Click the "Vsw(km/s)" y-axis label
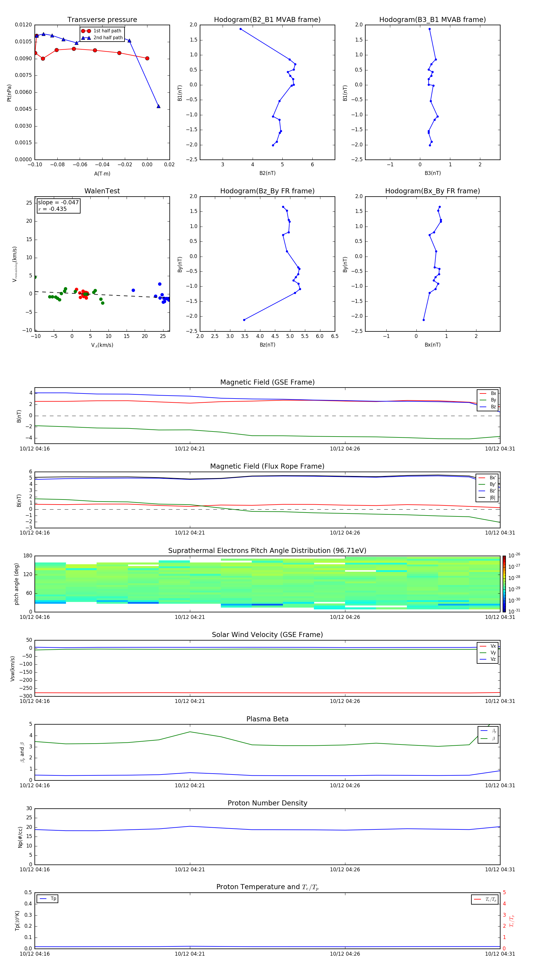 [12, 668]
